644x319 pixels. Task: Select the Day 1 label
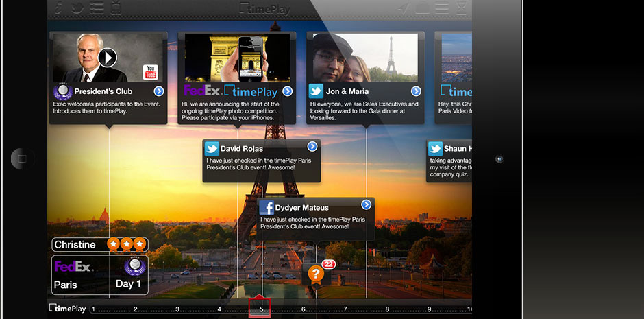(128, 283)
